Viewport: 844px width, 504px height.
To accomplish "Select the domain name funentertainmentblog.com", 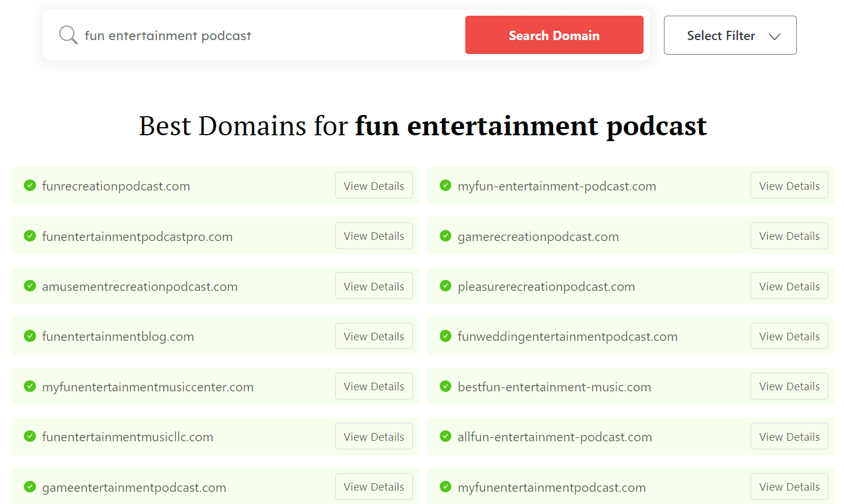I will (118, 337).
